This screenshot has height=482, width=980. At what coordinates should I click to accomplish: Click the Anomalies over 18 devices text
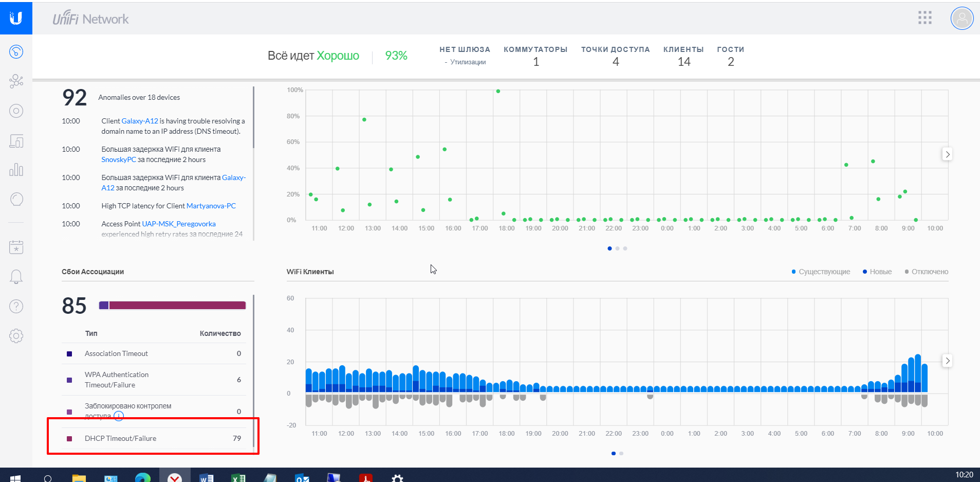tap(139, 97)
